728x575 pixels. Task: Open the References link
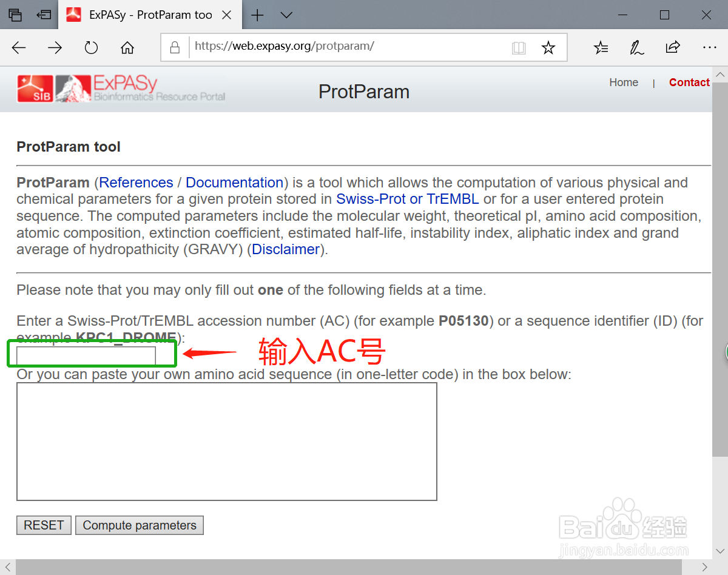136,183
